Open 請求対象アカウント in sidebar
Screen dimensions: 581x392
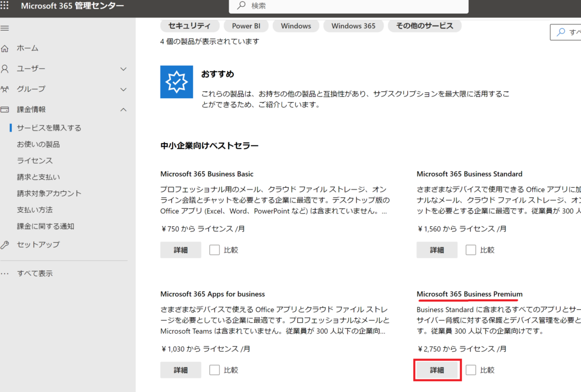tap(49, 193)
